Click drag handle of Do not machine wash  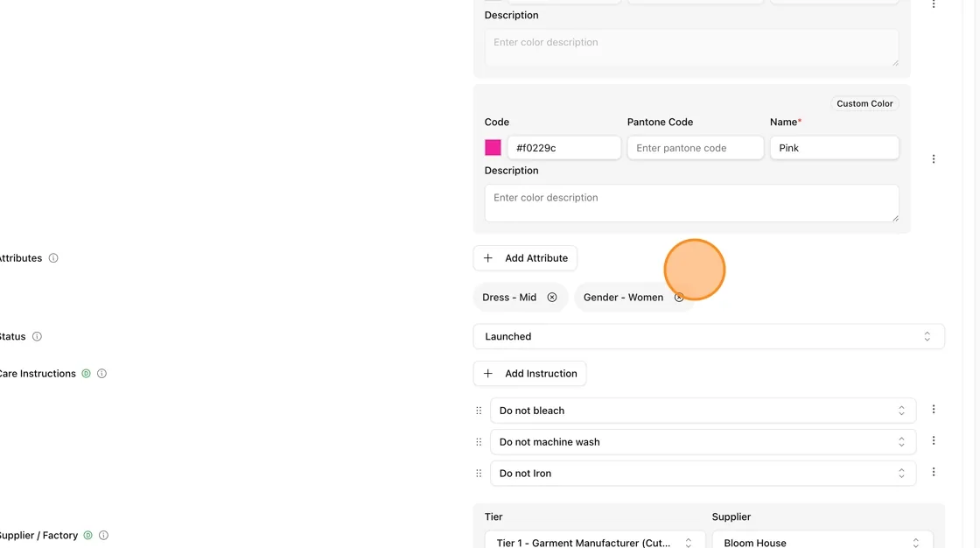tap(479, 442)
